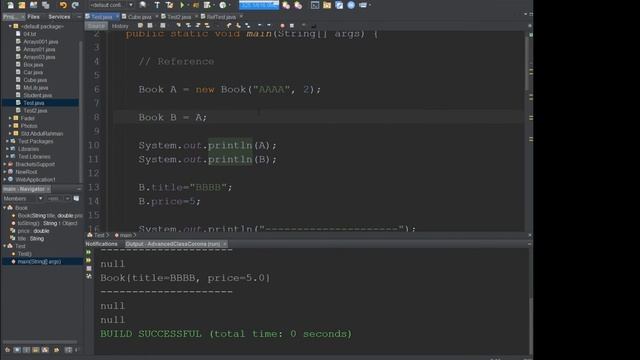Click the blue memory usage bar
This screenshot has height=360, width=640.
point(259,5)
